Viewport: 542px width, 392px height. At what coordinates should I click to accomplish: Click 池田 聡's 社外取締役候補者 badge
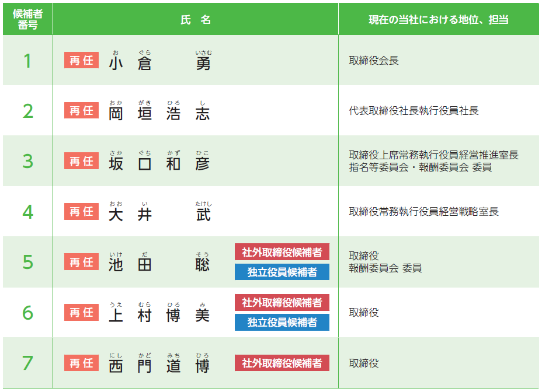click(x=282, y=252)
